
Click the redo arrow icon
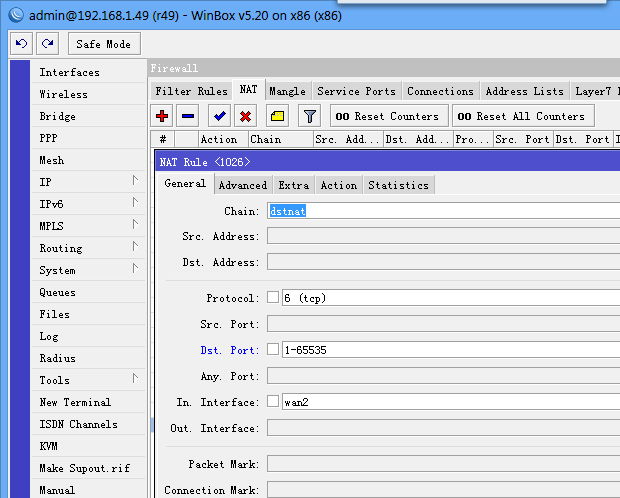(47, 44)
